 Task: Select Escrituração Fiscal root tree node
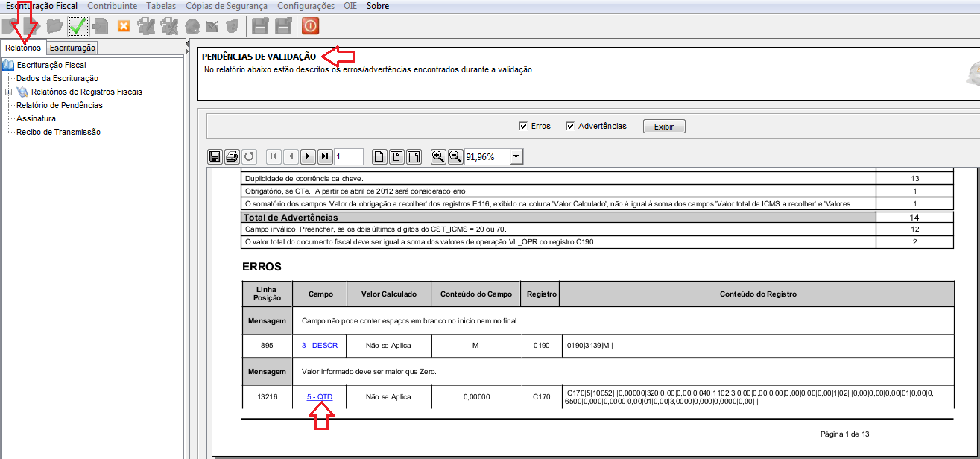click(51, 65)
